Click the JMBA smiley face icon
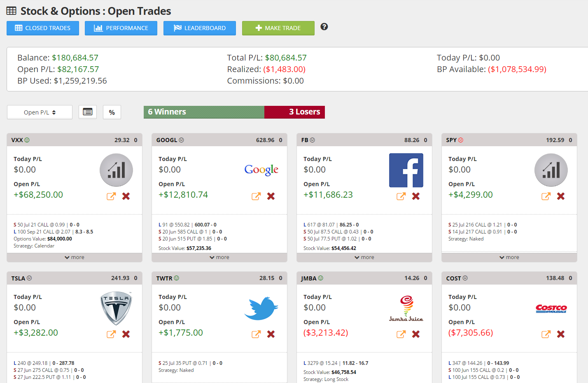Image resolution: width=588 pixels, height=383 pixels. click(321, 278)
